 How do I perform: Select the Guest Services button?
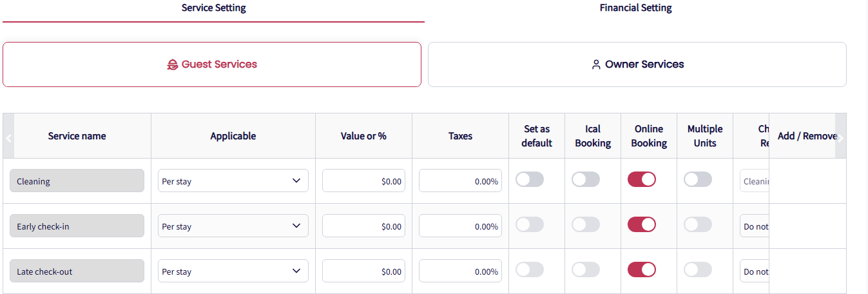(x=212, y=64)
